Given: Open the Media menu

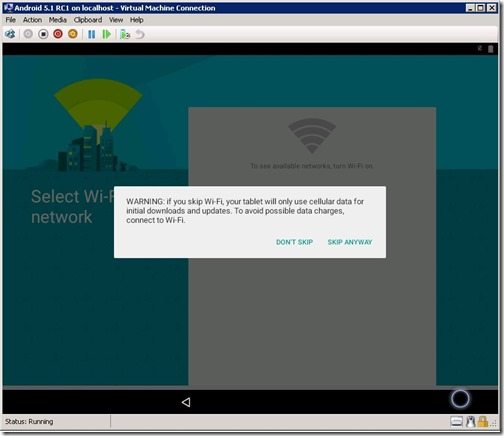Looking at the screenshot, I should click(x=58, y=20).
